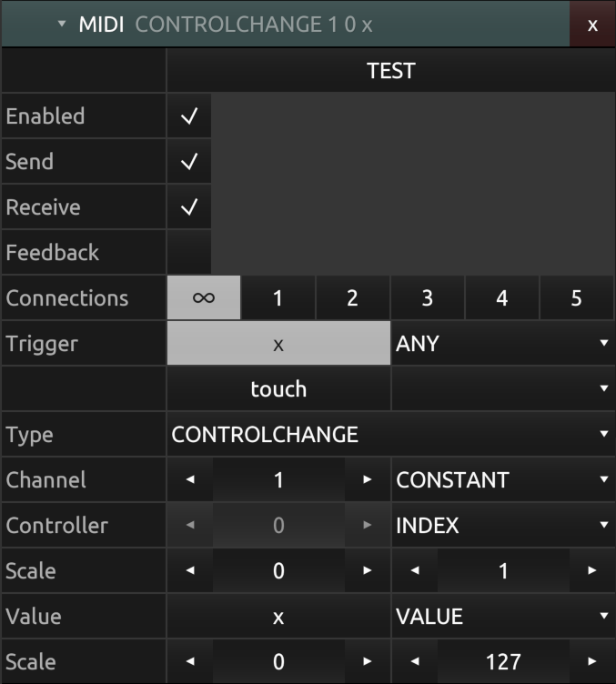Click the TEST button

tap(391, 70)
